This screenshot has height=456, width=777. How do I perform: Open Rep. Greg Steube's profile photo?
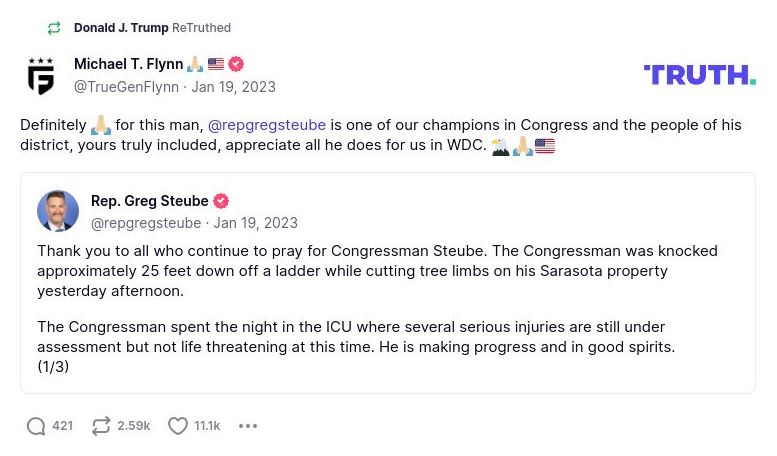click(58, 211)
